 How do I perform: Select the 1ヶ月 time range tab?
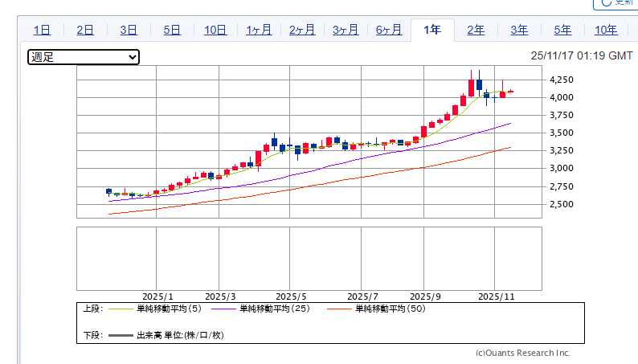pyautogui.click(x=259, y=31)
